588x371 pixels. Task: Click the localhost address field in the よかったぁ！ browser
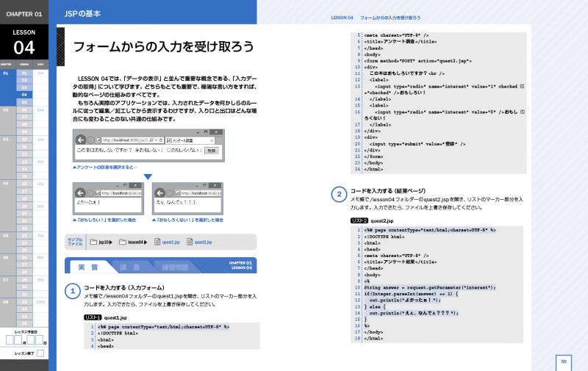click(x=118, y=193)
